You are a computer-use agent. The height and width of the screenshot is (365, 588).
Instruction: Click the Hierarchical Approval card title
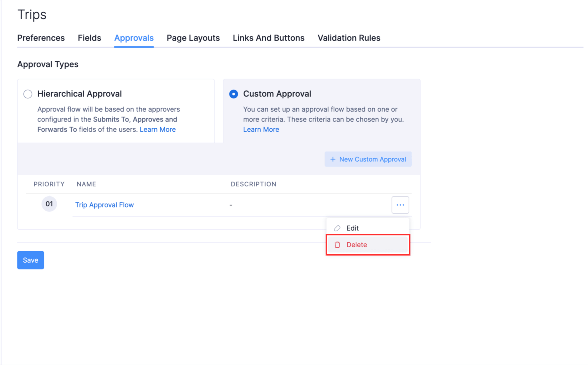tap(79, 94)
